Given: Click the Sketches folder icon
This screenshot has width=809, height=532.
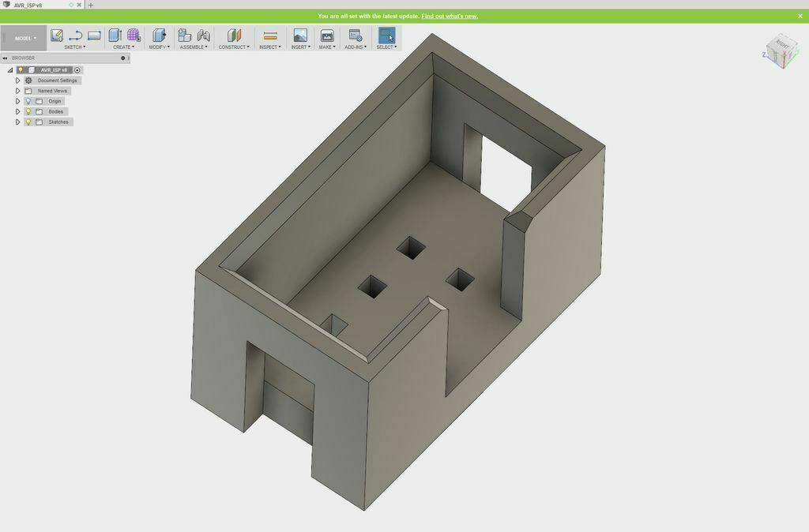Looking at the screenshot, I should pos(40,122).
